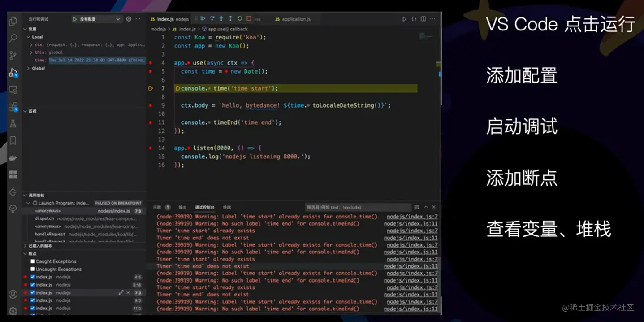The image size is (644, 322).
Task: Select the dispatch call stack frame
Action: pos(84,219)
